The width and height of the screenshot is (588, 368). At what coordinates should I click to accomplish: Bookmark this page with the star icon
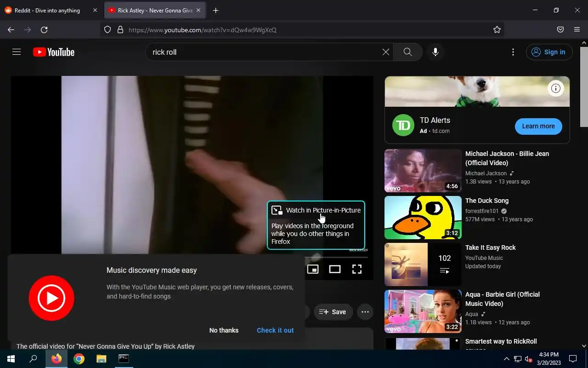497,29
